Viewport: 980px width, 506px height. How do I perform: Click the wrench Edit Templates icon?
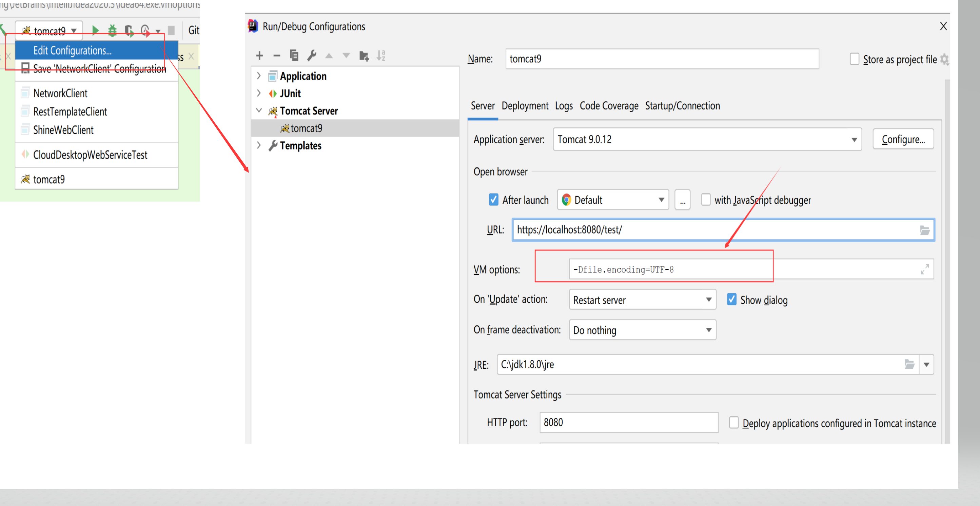point(312,56)
